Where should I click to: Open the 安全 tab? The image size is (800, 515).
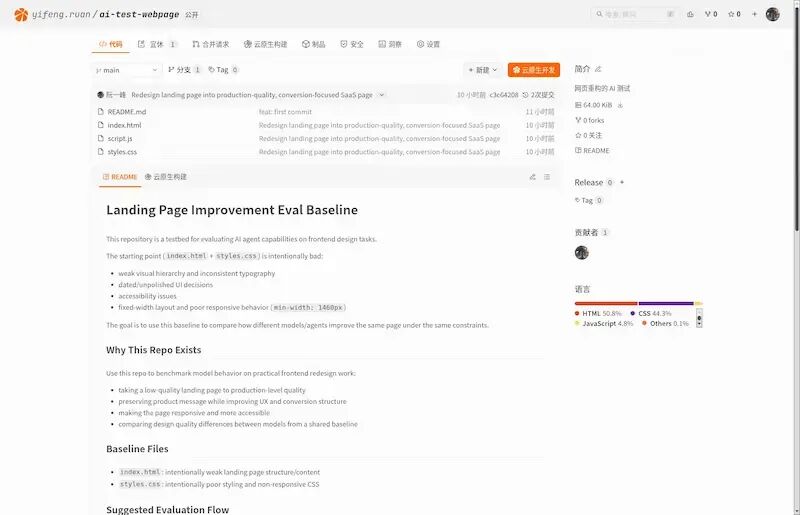[x=352, y=44]
